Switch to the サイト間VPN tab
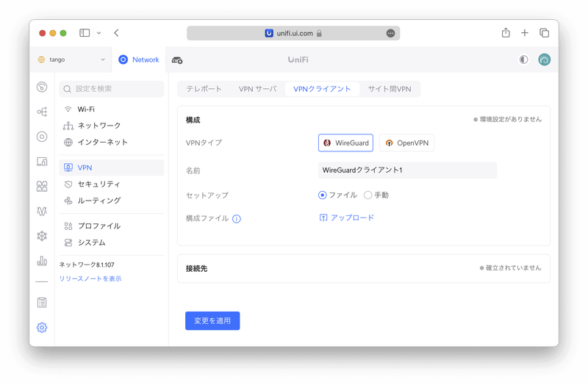The image size is (588, 385). pos(390,89)
